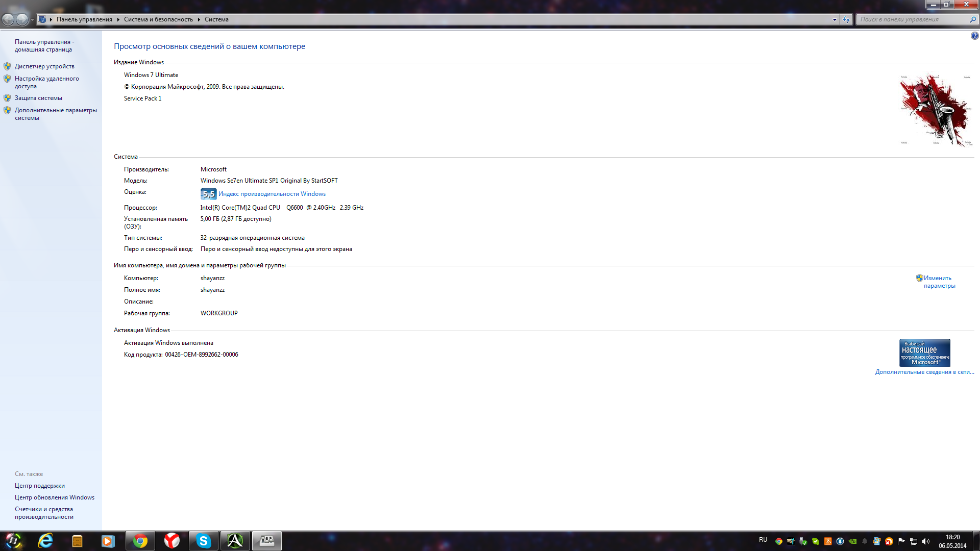Click shield icon beside System protection
Screen dimensions: 980x551
(7, 98)
